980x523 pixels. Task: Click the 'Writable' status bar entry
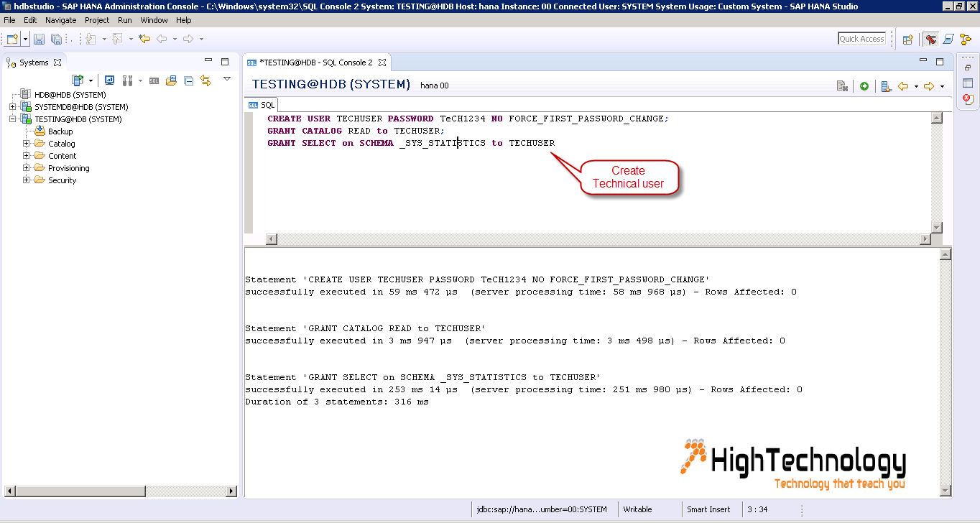point(637,509)
